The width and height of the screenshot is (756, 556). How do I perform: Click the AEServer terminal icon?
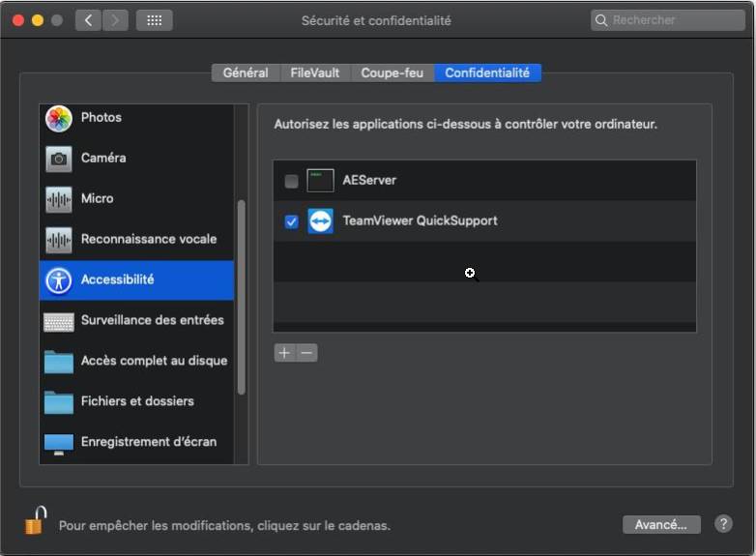coord(320,181)
